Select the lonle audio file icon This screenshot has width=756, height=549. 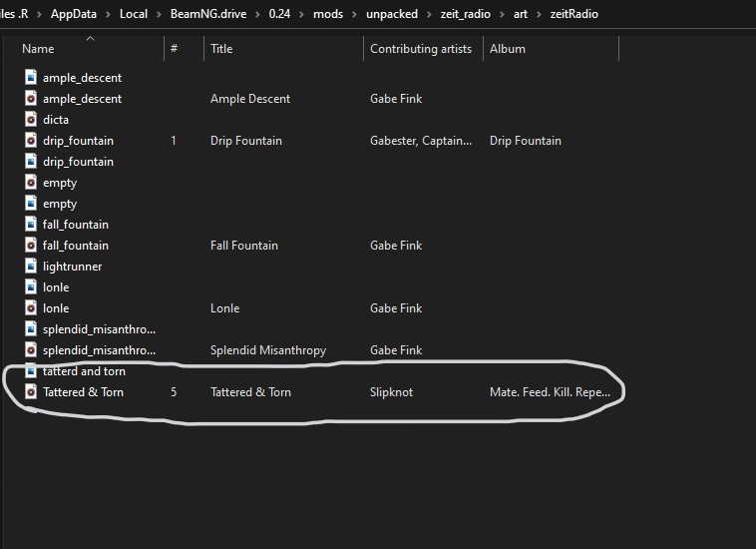[x=31, y=307]
